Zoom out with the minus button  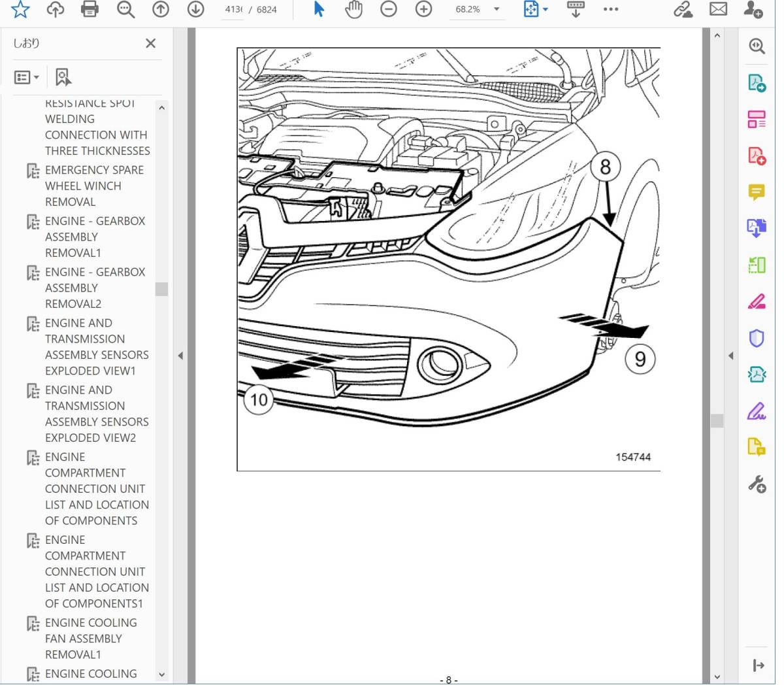point(389,9)
